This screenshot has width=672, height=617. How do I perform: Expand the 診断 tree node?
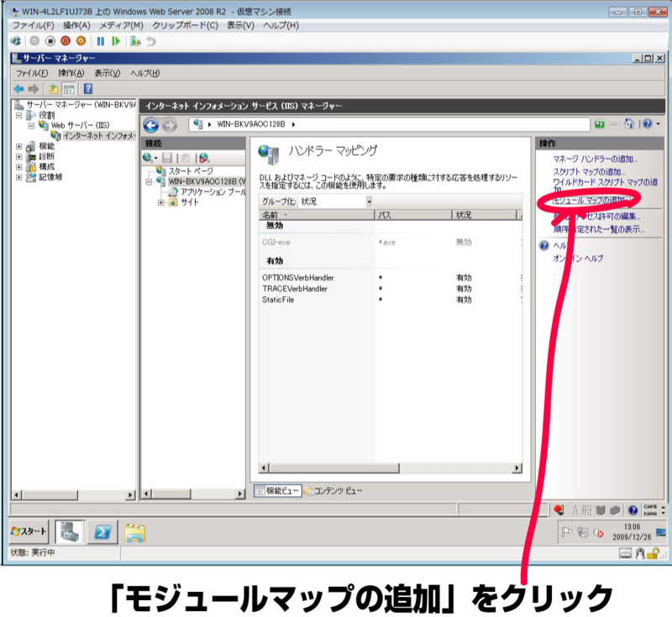18,157
